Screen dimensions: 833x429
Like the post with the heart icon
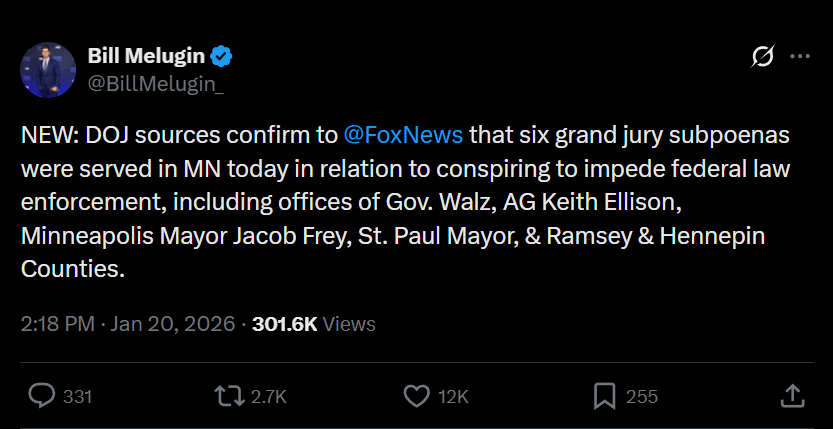416,396
